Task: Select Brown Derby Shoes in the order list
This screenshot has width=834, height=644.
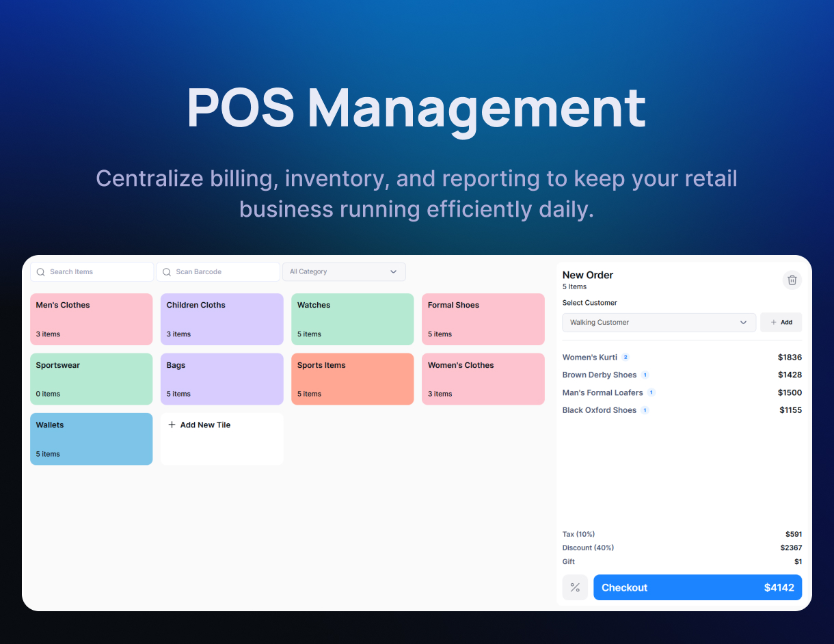Action: coord(598,375)
